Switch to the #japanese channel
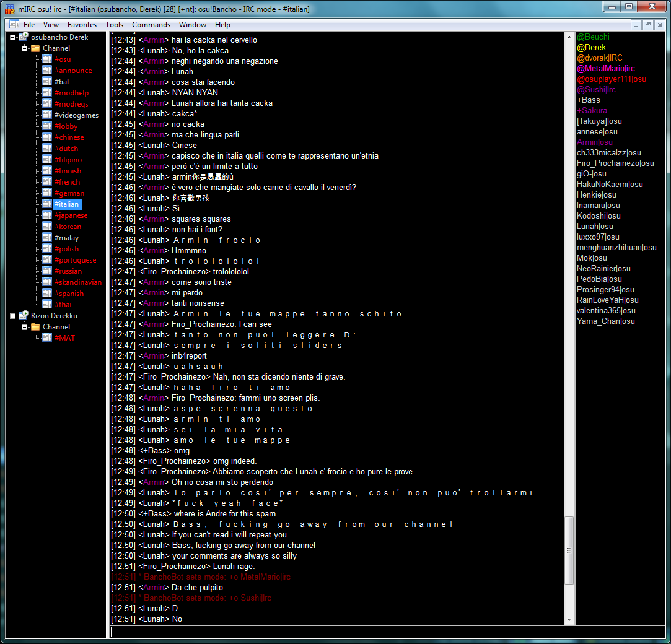 [71, 215]
